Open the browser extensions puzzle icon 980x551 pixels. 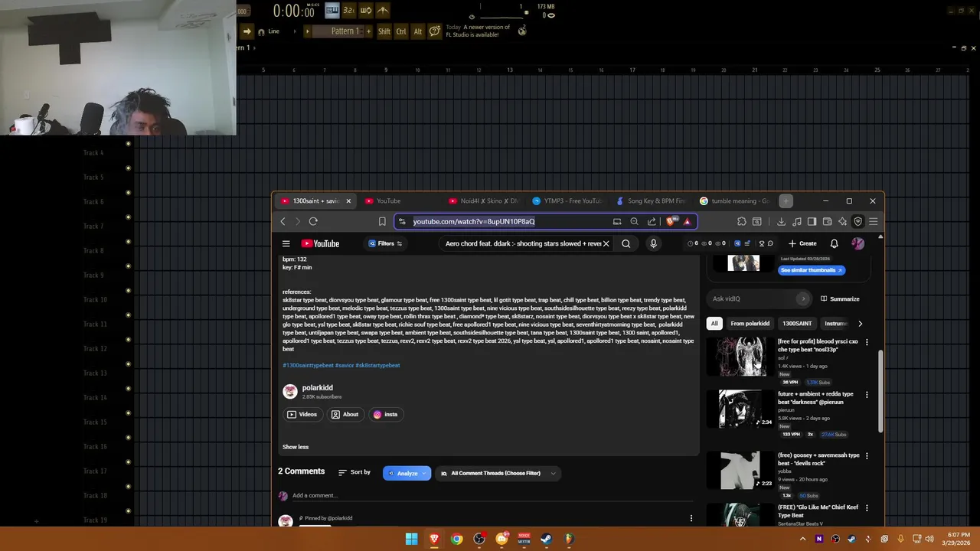point(741,221)
